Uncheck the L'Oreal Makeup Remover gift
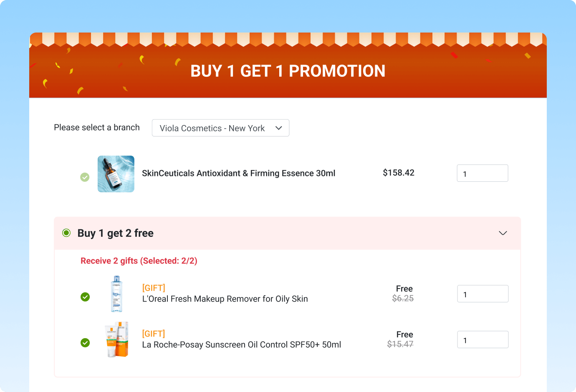The image size is (576, 392). point(85,297)
